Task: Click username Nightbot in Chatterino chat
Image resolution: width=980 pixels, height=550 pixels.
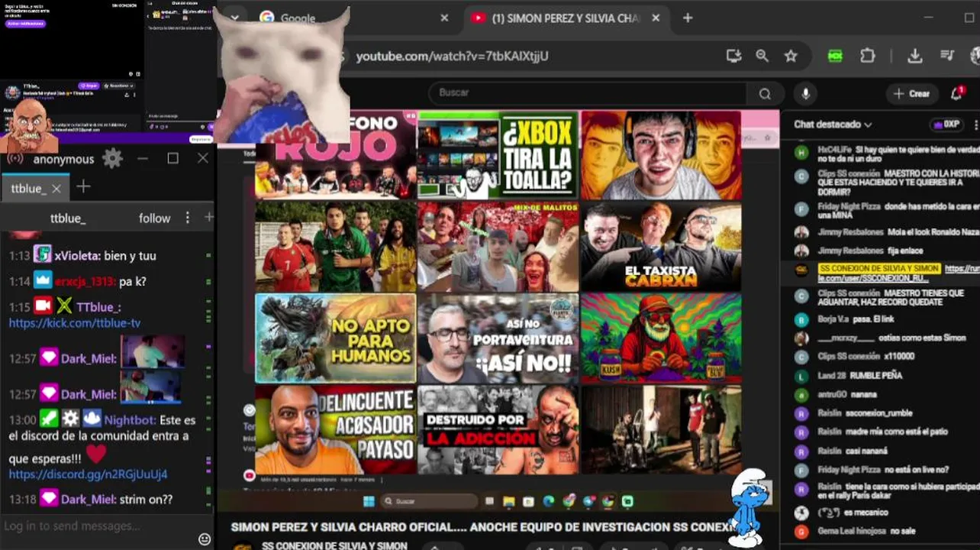Action: click(130, 420)
